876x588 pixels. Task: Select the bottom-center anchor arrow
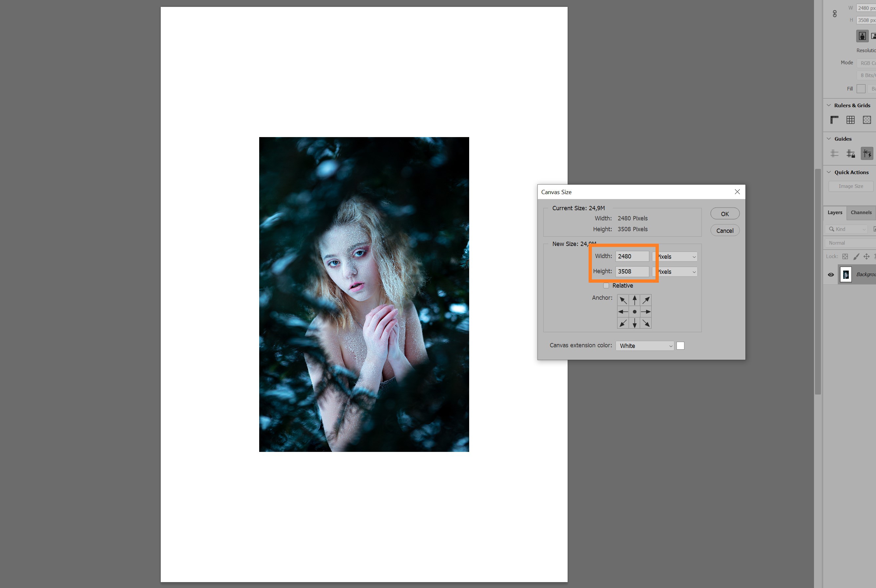(635, 323)
